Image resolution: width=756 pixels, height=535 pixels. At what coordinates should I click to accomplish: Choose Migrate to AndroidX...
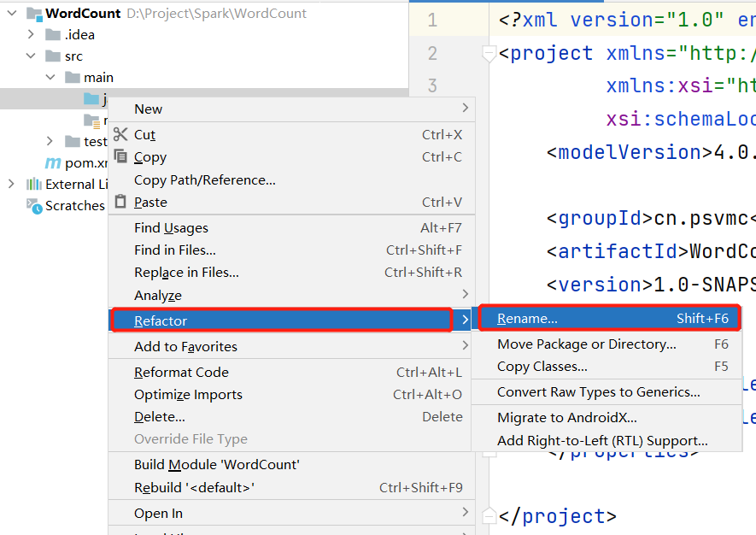(607, 418)
